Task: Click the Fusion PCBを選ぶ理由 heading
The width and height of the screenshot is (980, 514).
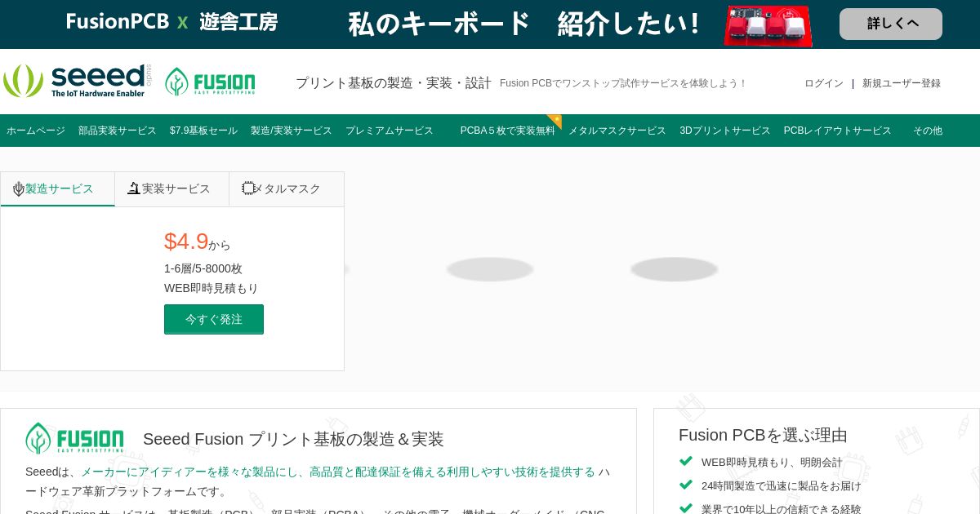Action: click(x=763, y=435)
